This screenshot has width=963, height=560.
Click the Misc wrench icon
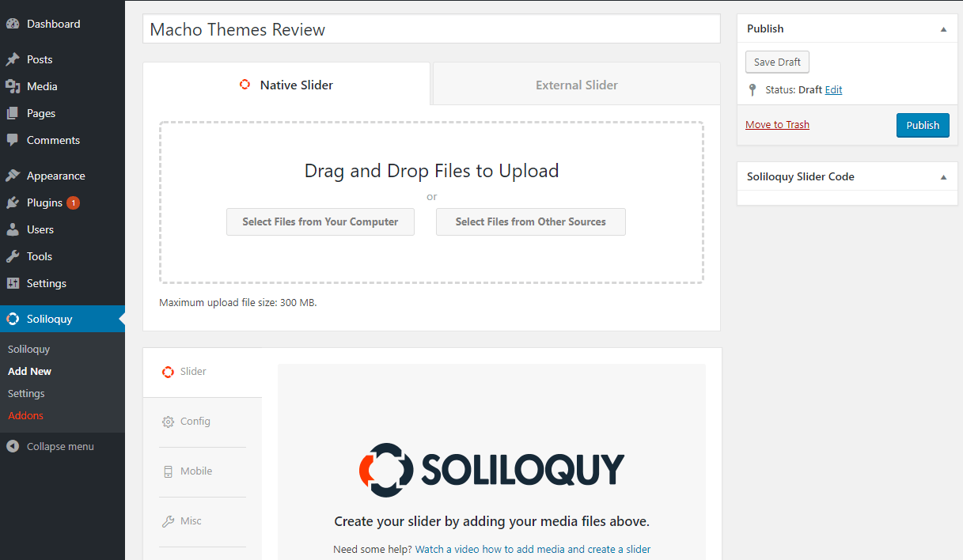[168, 521]
